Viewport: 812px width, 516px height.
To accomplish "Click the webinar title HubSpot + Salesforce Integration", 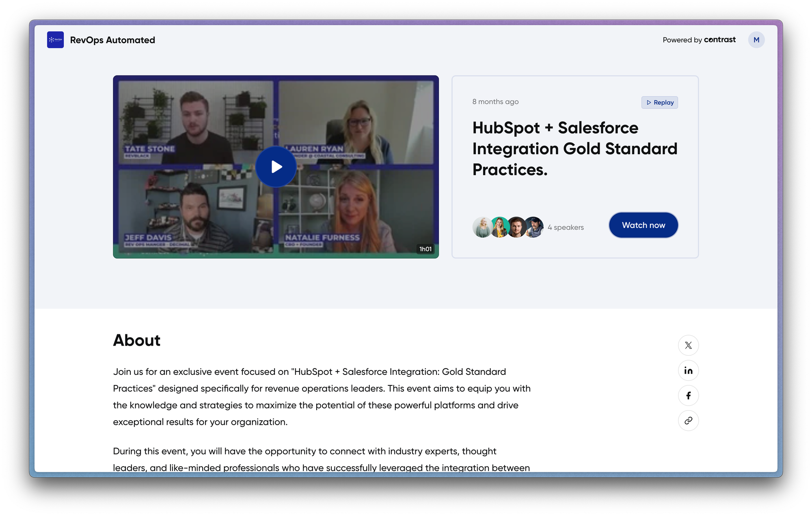I will click(x=574, y=148).
